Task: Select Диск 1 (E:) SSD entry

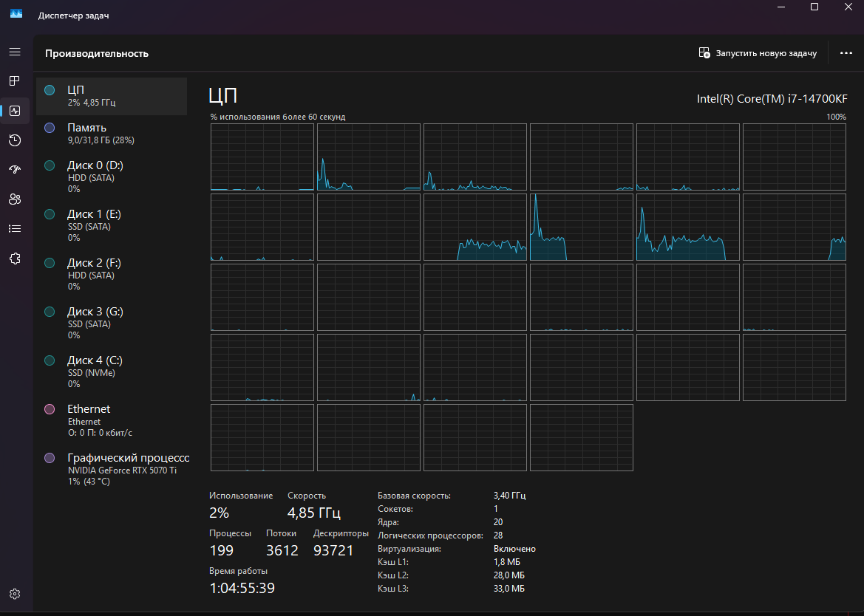Action: coord(111,225)
